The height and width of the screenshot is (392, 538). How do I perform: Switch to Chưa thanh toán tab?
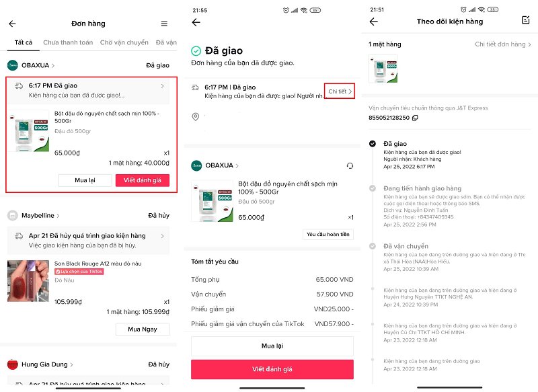[68, 42]
